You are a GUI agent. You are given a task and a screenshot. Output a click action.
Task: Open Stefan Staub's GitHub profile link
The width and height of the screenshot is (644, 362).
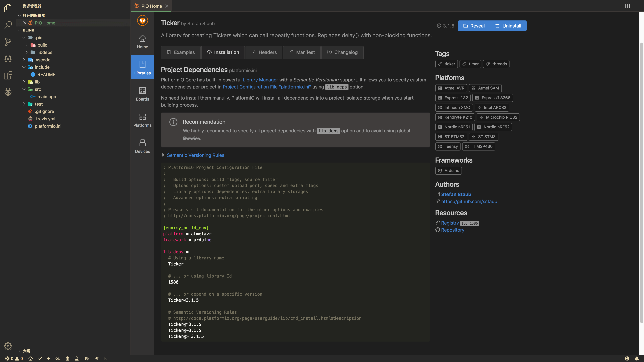click(x=469, y=201)
